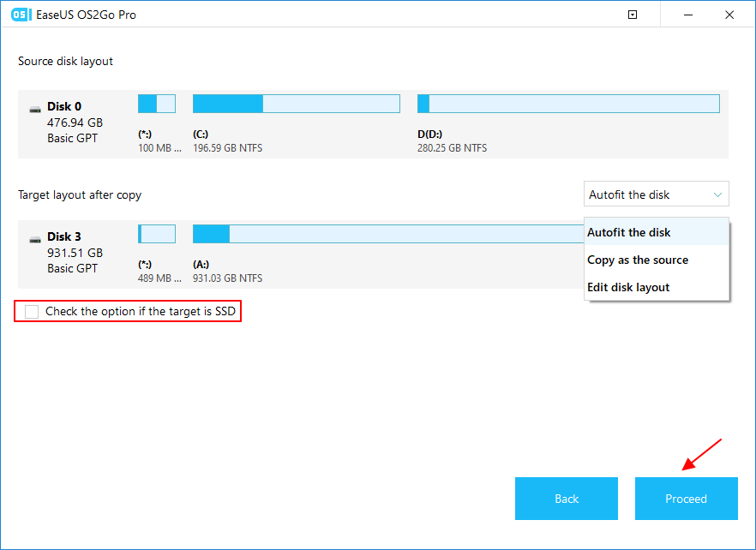The height and width of the screenshot is (550, 756).
Task: Select the C: partition block on Disk 0
Action: click(x=296, y=103)
